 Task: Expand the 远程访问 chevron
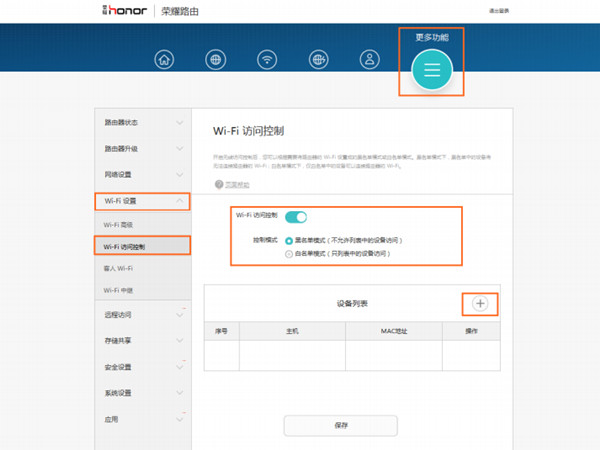point(179,315)
